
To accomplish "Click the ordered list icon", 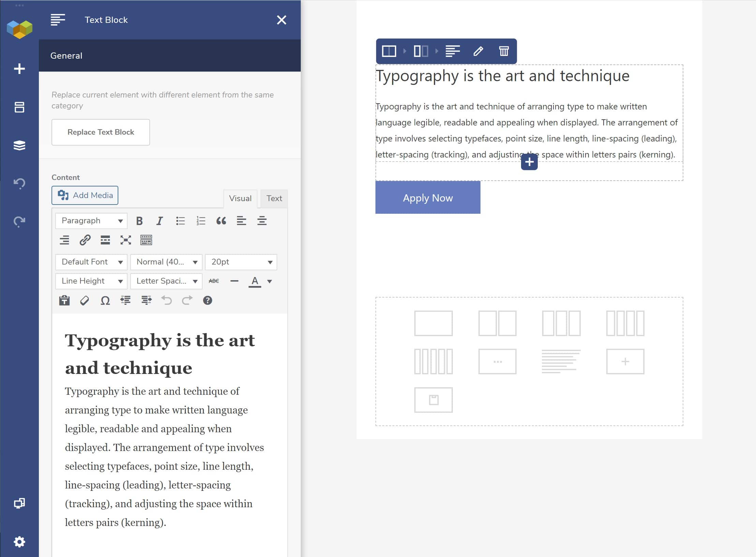I will [x=201, y=221].
